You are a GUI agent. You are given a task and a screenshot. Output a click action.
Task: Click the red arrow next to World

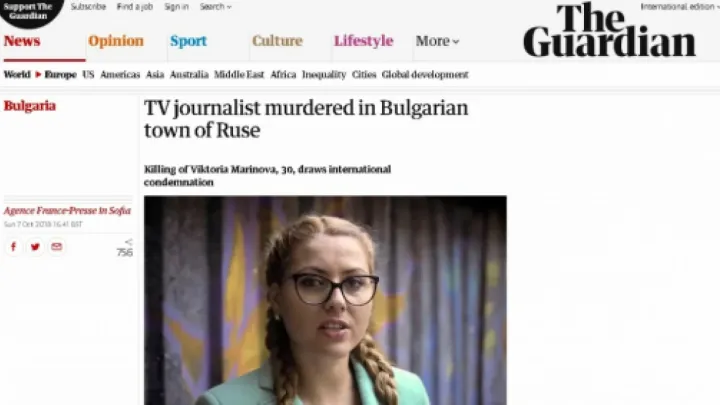[38, 74]
